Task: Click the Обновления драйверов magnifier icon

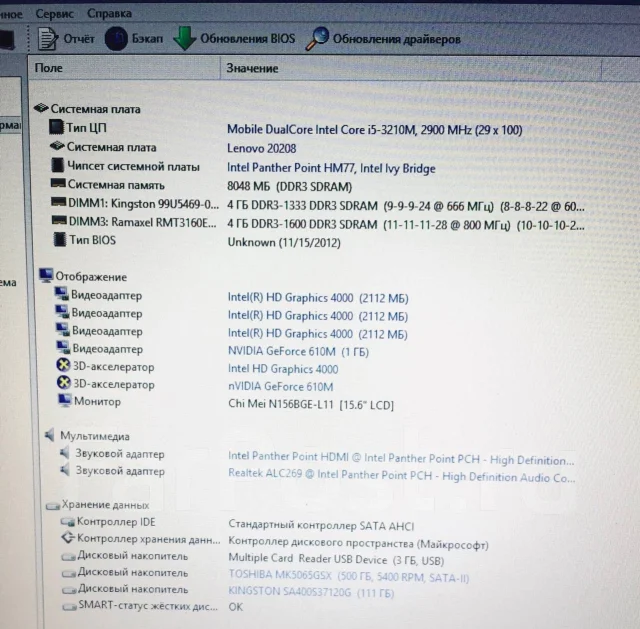Action: coord(318,38)
